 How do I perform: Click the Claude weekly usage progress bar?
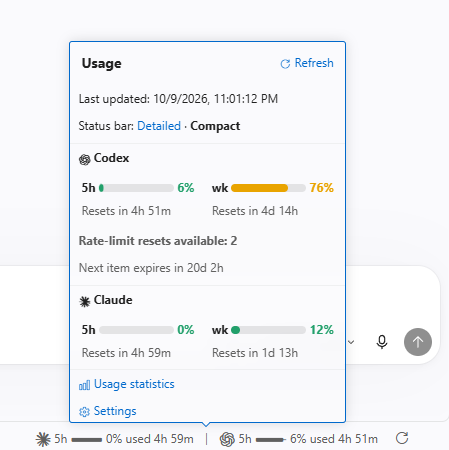tap(268, 330)
